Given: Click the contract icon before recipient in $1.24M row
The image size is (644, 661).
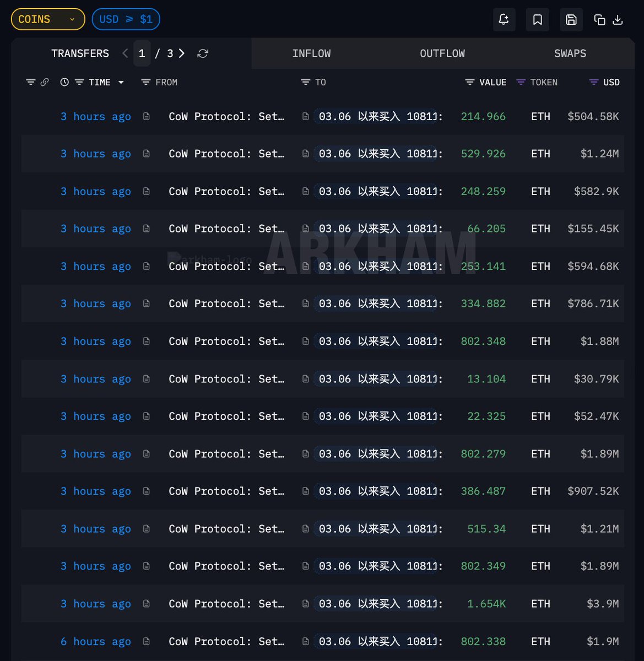Looking at the screenshot, I should point(306,154).
